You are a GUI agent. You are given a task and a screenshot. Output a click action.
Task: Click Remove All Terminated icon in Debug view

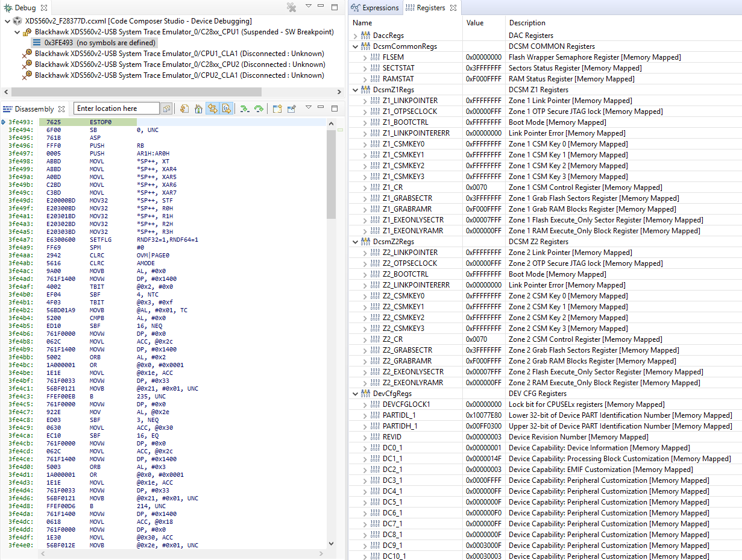coord(291,7)
